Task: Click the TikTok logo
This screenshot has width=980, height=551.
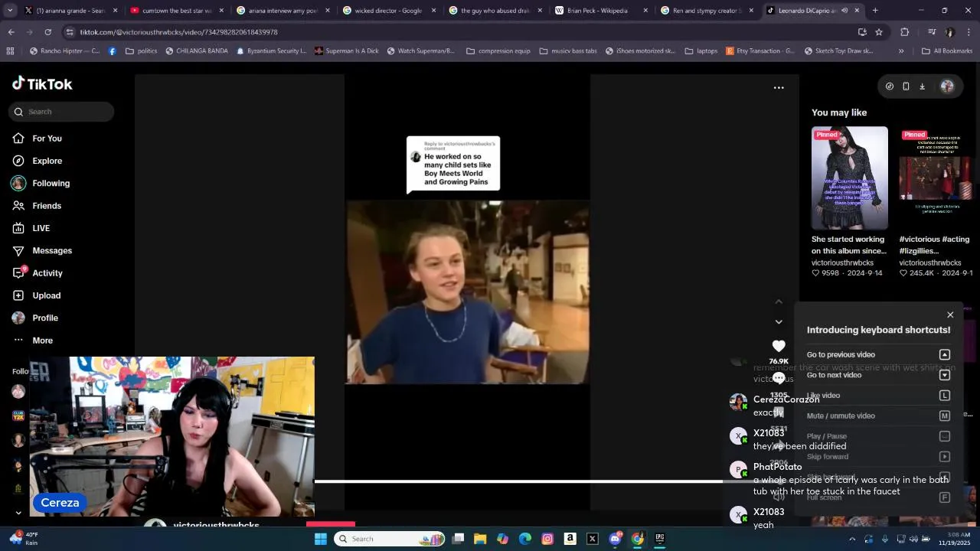Action: coord(42,83)
